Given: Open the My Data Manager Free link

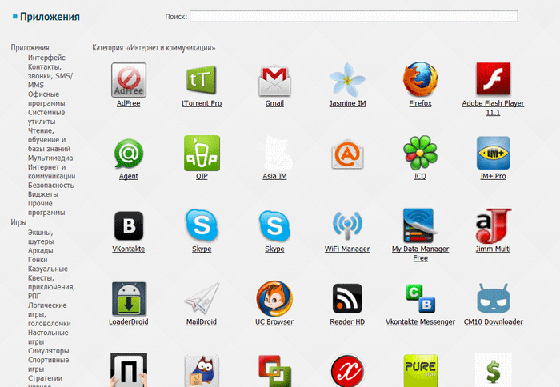Looking at the screenshot, I should [420, 253].
